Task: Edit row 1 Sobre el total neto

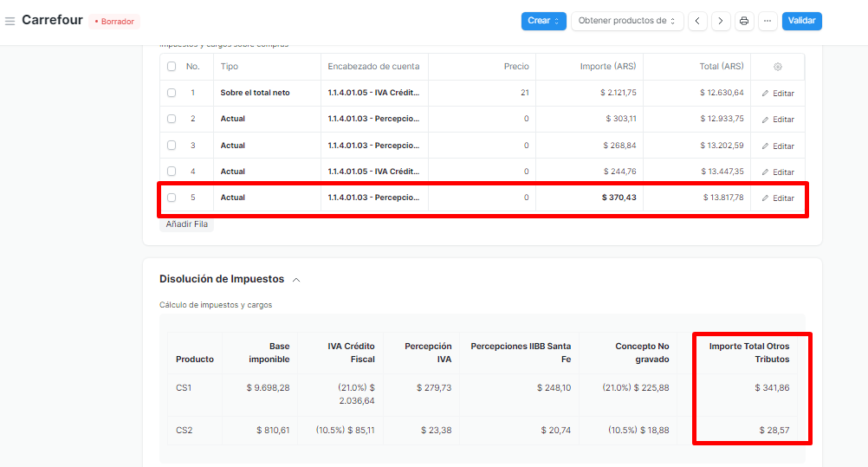Action: tap(778, 93)
